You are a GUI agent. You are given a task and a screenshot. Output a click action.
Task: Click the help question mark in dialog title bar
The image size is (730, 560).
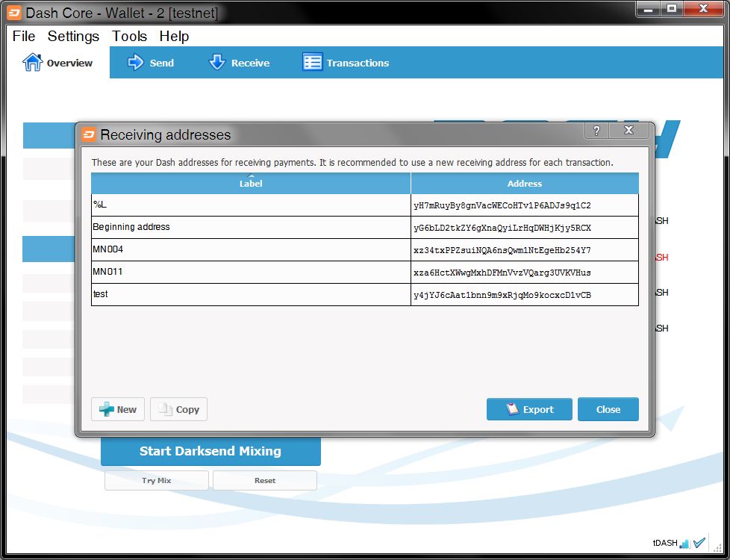pos(596,131)
